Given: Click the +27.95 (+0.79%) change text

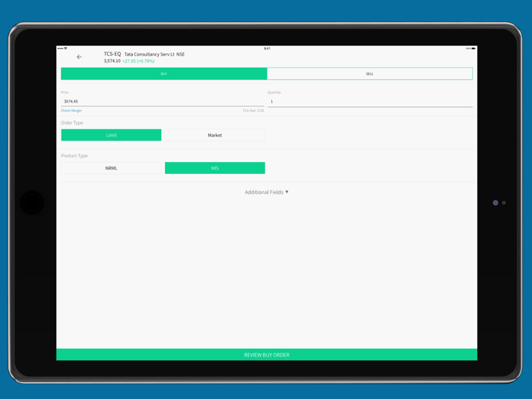Looking at the screenshot, I should click(x=138, y=61).
